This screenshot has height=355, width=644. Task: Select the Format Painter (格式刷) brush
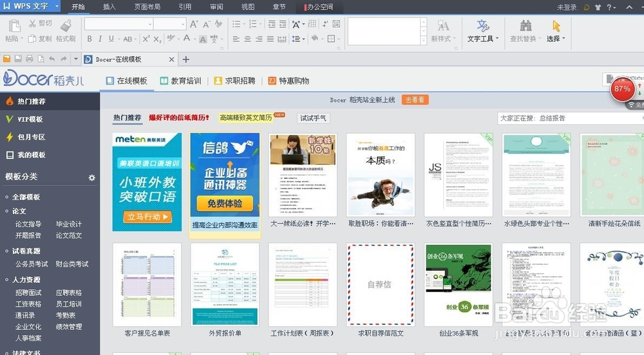[x=66, y=26]
